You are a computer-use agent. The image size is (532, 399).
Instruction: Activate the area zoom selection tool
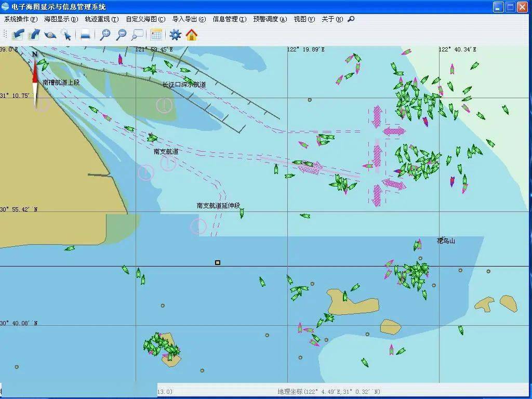[136, 35]
